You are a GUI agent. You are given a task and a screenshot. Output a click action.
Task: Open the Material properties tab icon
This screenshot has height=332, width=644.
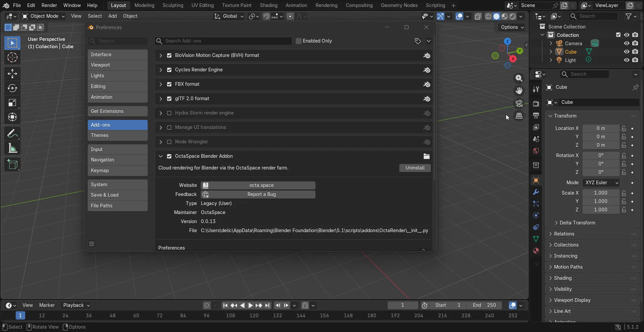536,251
